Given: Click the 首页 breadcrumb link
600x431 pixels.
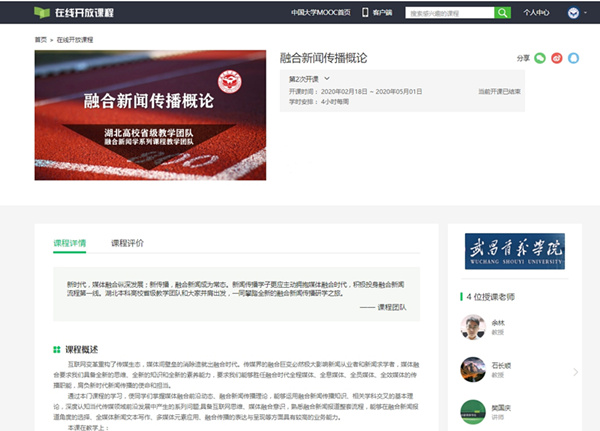Looking at the screenshot, I should pos(40,39).
